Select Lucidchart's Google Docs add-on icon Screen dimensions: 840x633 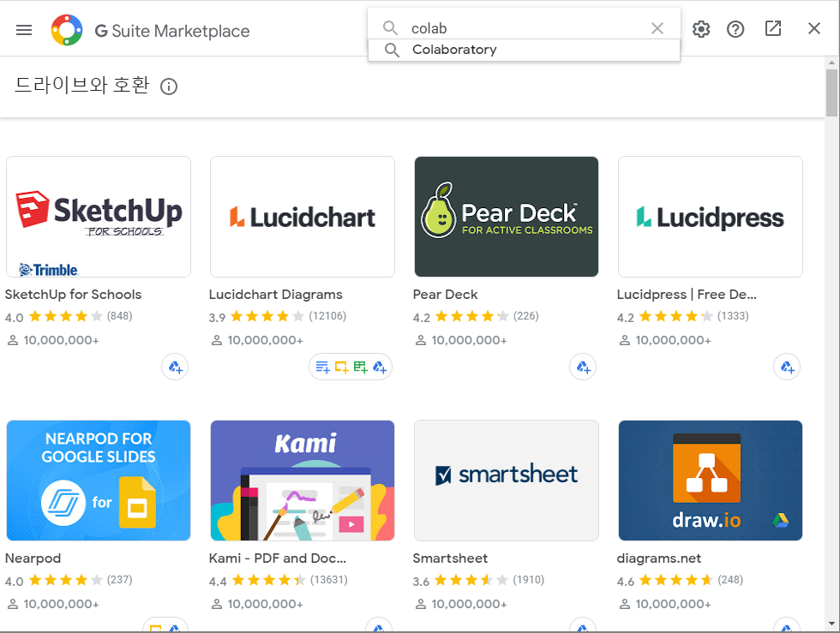coord(322,366)
